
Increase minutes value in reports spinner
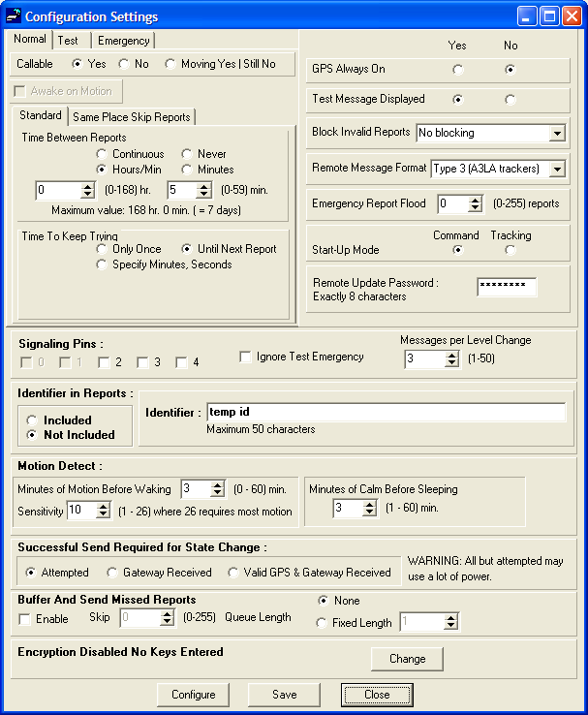tap(204, 186)
